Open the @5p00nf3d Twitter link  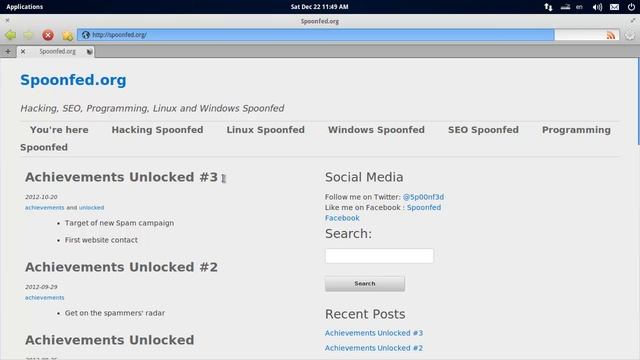pos(423,197)
